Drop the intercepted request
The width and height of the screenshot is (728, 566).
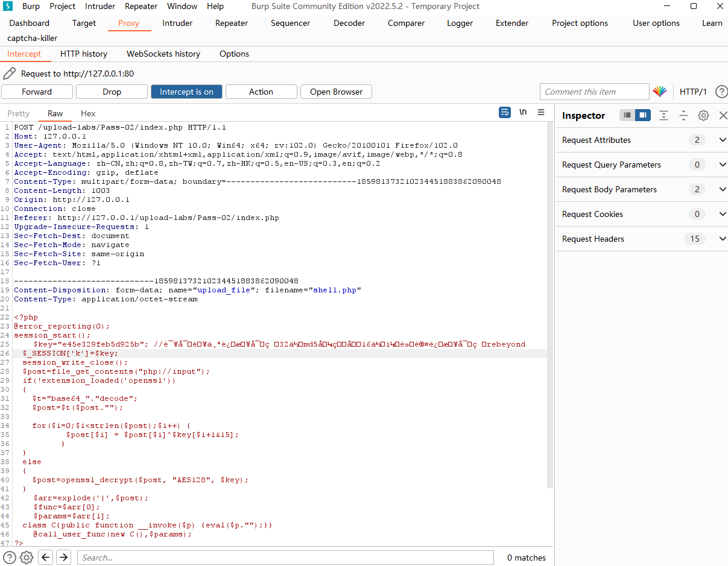click(112, 92)
